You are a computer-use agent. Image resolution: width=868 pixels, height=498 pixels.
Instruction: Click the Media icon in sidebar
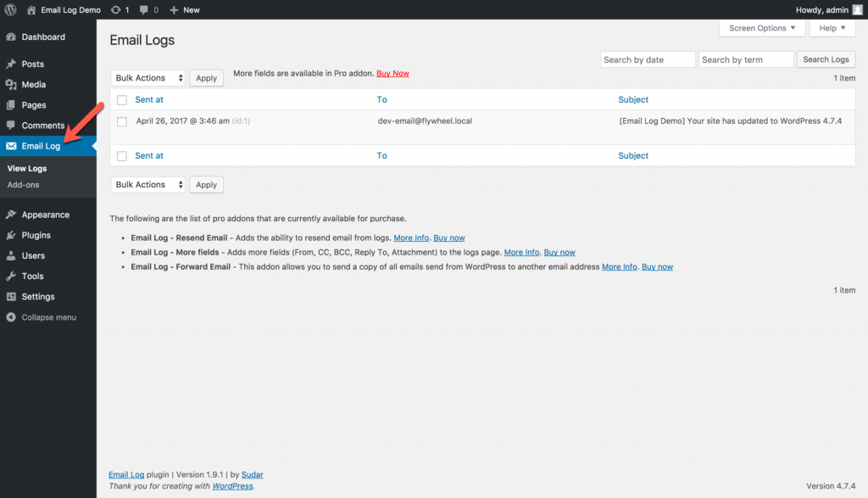[x=11, y=85]
